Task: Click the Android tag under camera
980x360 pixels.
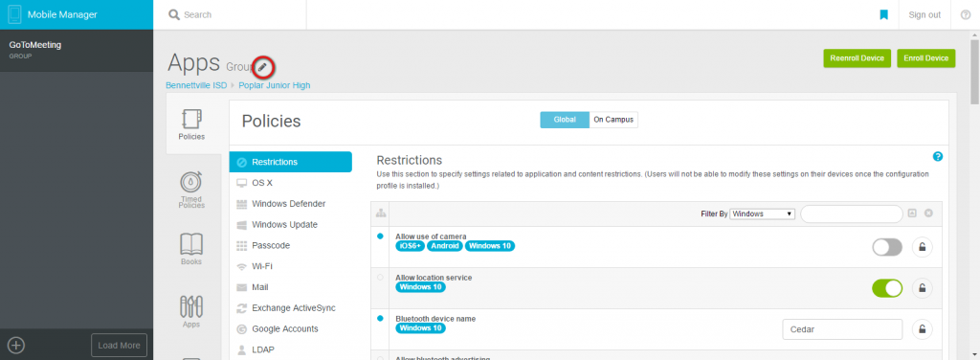Action: [445, 246]
